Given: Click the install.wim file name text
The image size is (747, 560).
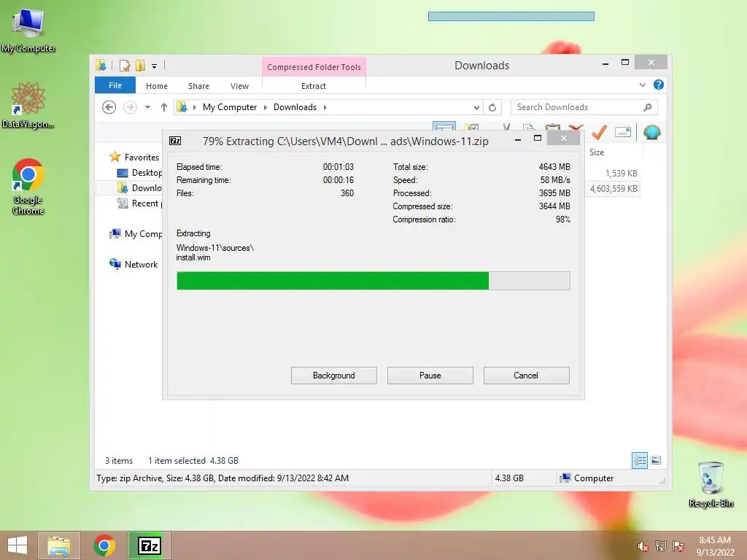Looking at the screenshot, I should click(x=193, y=257).
